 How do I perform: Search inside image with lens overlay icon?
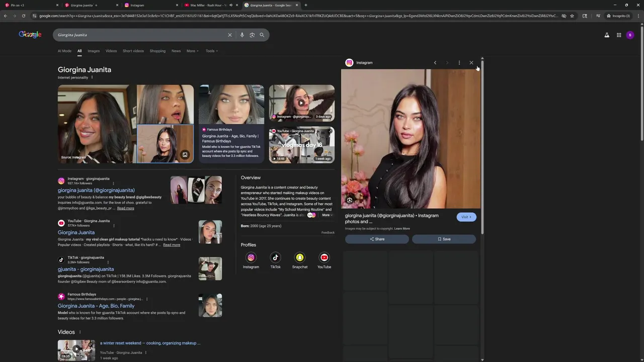pos(350,200)
